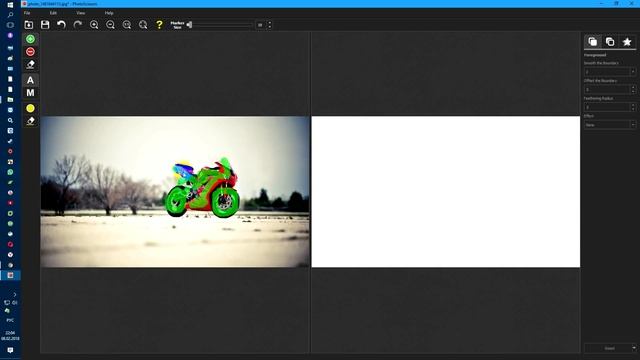Open the Edit menu

(53, 13)
